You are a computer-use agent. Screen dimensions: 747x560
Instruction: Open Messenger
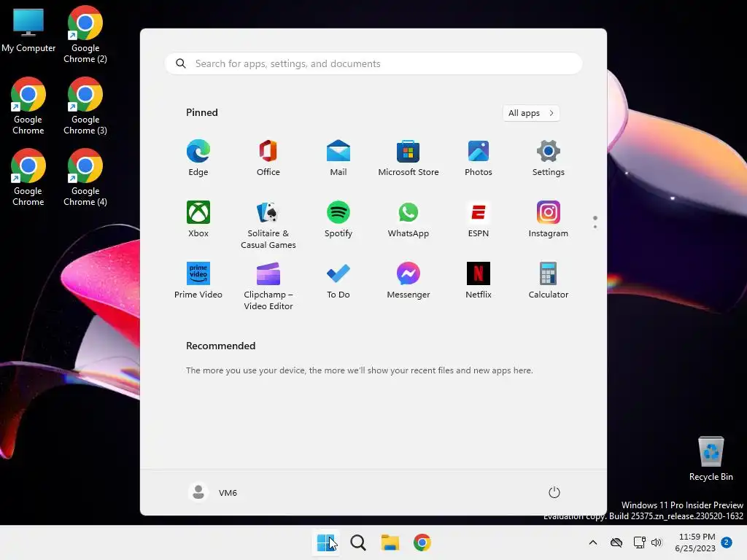pos(409,281)
